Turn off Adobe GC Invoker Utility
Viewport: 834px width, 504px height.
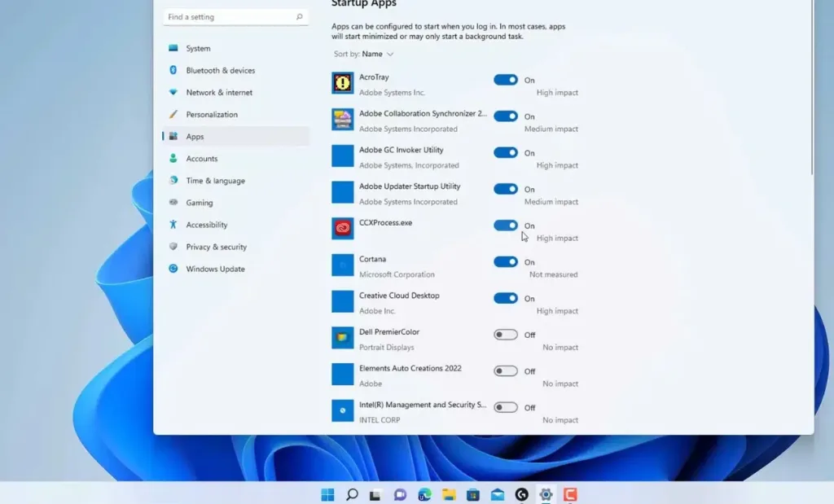click(507, 152)
